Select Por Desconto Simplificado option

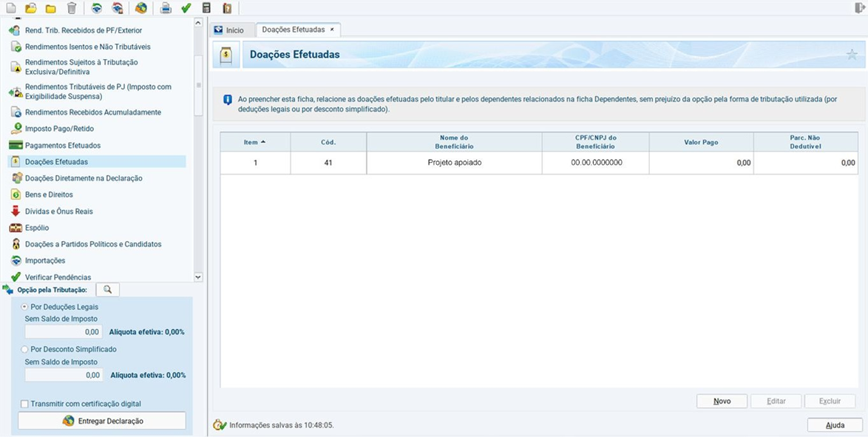pos(24,350)
